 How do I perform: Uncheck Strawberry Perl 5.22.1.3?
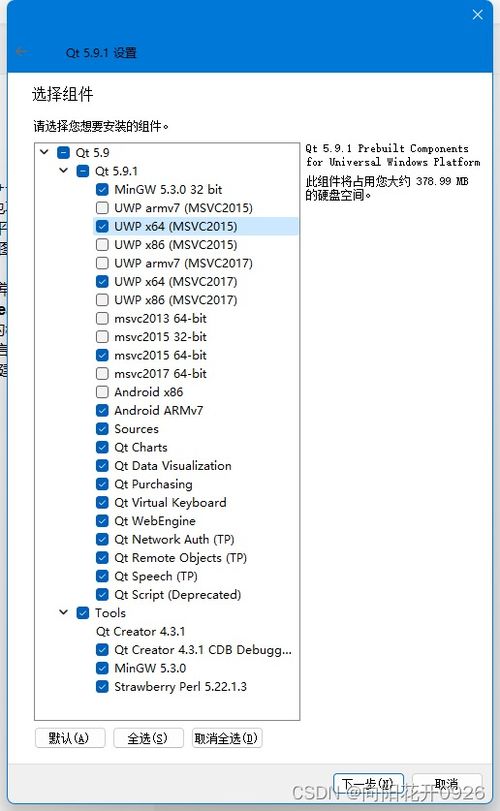point(102,686)
